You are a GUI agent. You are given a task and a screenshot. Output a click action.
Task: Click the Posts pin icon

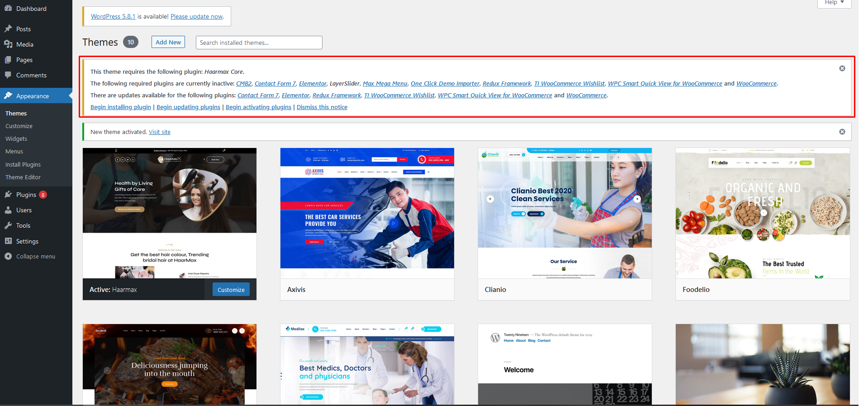(8, 29)
